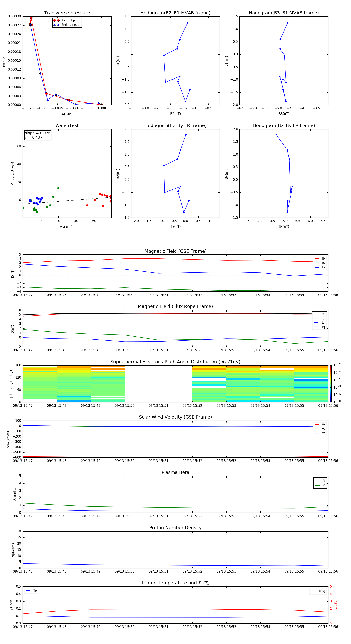Select the Te/Tp legend entry

(x=318, y=591)
